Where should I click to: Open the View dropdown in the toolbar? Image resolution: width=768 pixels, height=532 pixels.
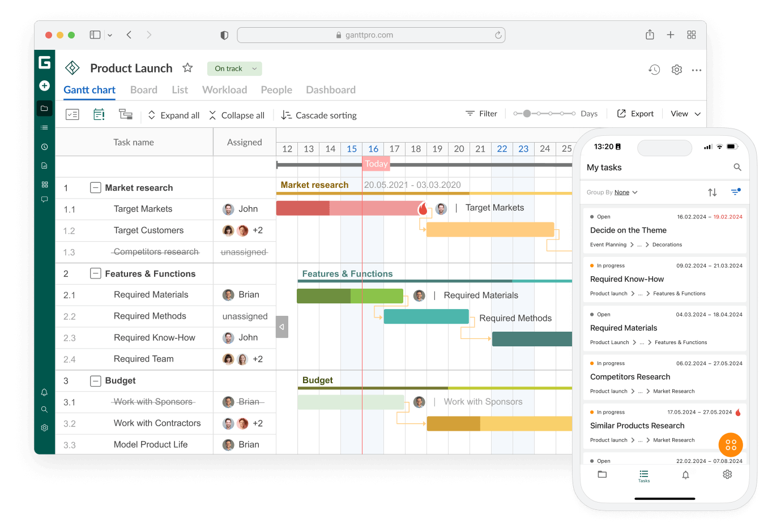coord(685,113)
